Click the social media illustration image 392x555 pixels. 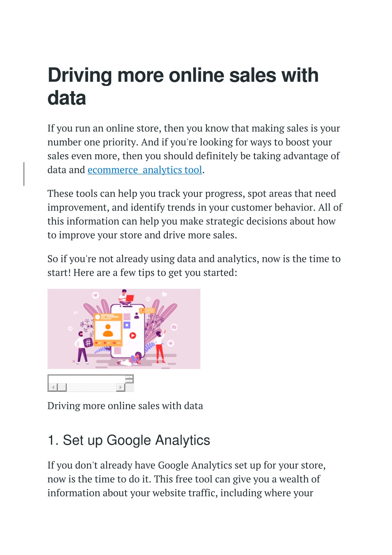124,329
